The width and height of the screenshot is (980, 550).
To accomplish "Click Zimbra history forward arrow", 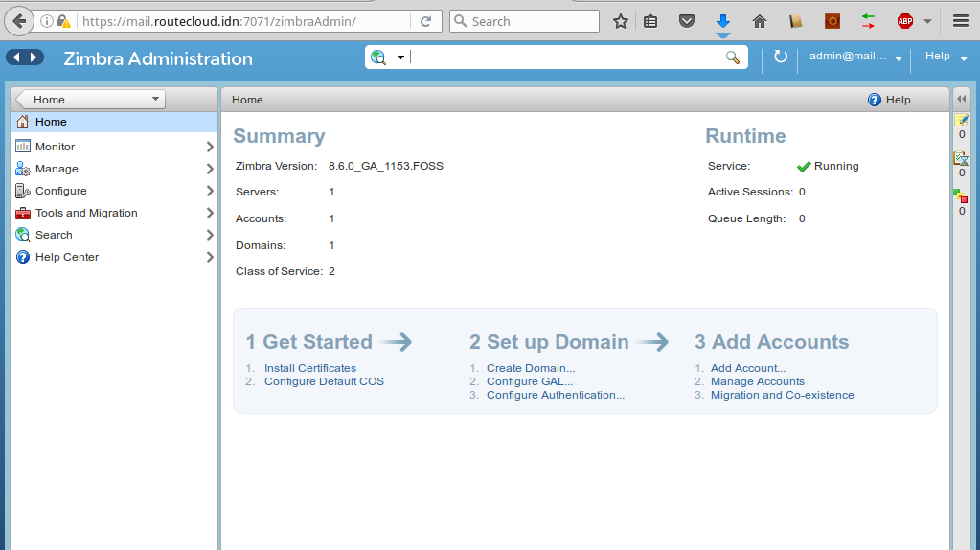I will (34, 57).
